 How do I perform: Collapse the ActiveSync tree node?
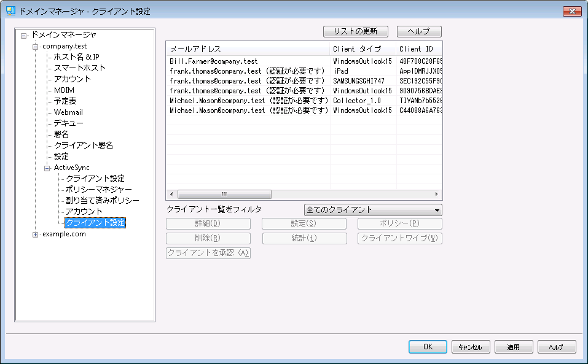tap(47, 168)
